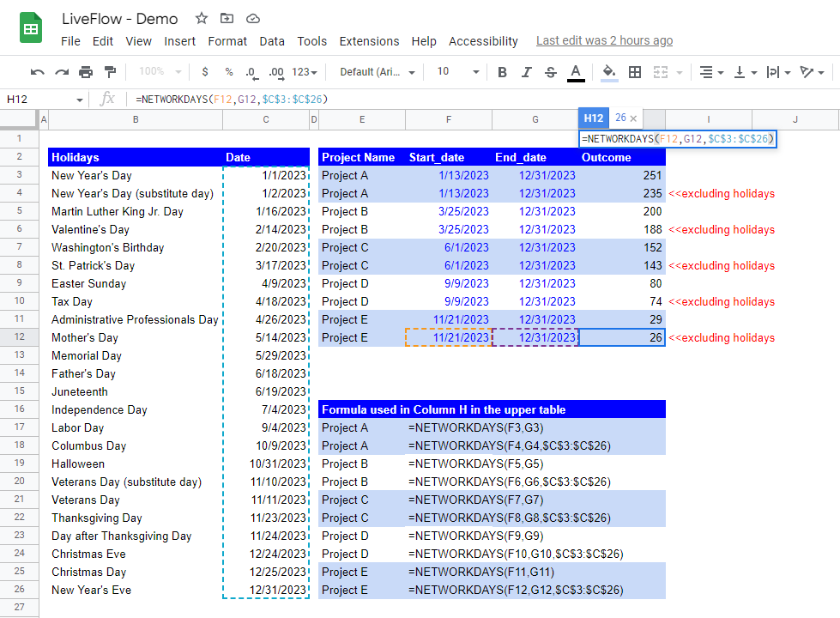Open the Extensions menu
840x618 pixels.
click(369, 41)
